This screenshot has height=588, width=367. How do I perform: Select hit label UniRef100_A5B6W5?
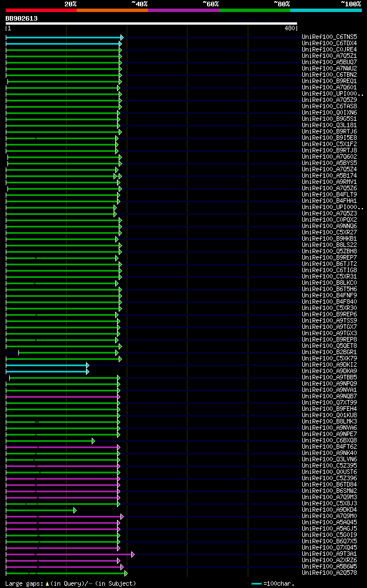[x=330, y=566]
